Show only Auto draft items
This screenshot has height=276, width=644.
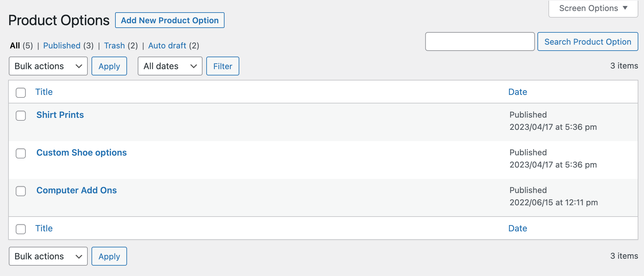click(x=167, y=46)
